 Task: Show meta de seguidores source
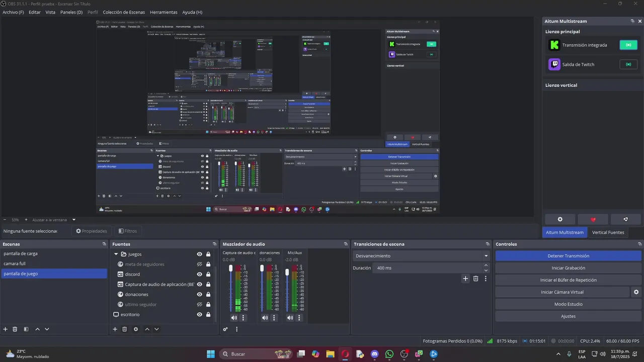tap(200, 264)
